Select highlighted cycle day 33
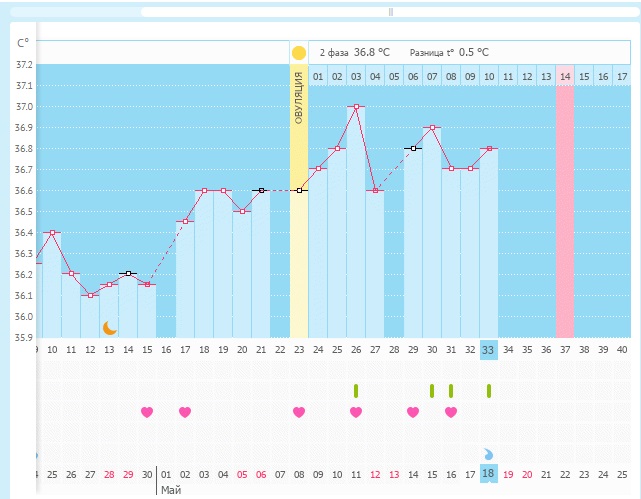Screen dimensions: 641x499 tap(488, 349)
